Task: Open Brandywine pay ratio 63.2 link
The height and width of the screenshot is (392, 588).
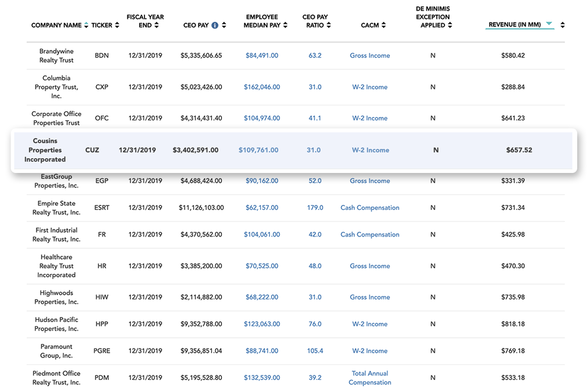Action: (x=315, y=55)
